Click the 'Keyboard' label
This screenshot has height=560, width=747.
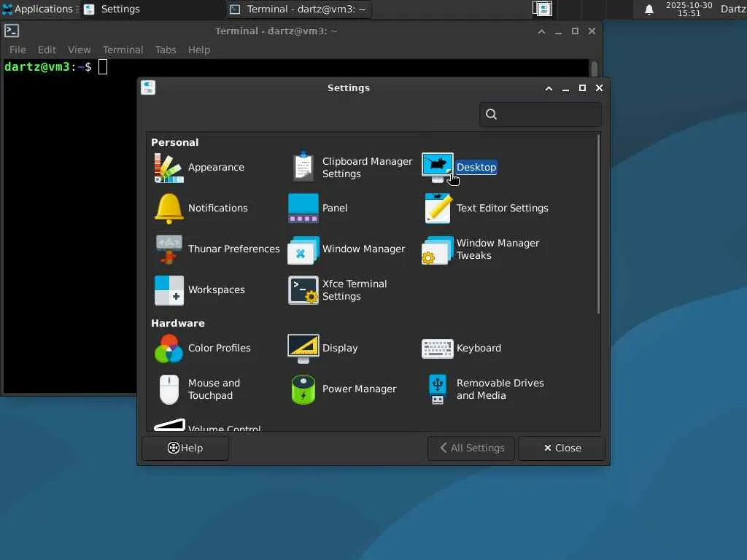479,348
